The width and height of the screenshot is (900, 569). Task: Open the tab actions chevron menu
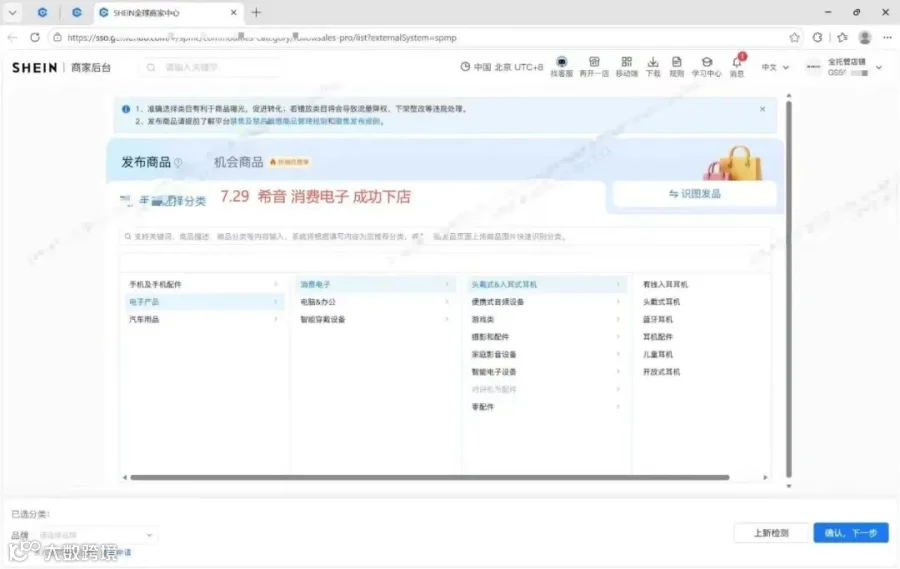click(12, 12)
